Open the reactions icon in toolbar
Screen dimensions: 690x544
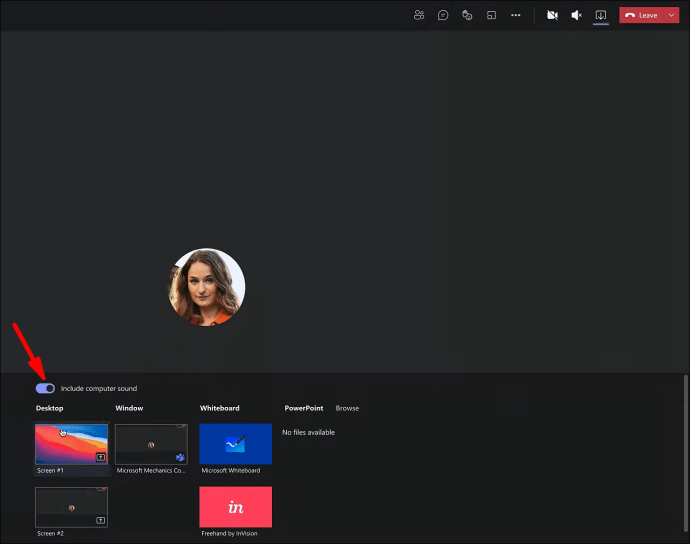pos(467,15)
